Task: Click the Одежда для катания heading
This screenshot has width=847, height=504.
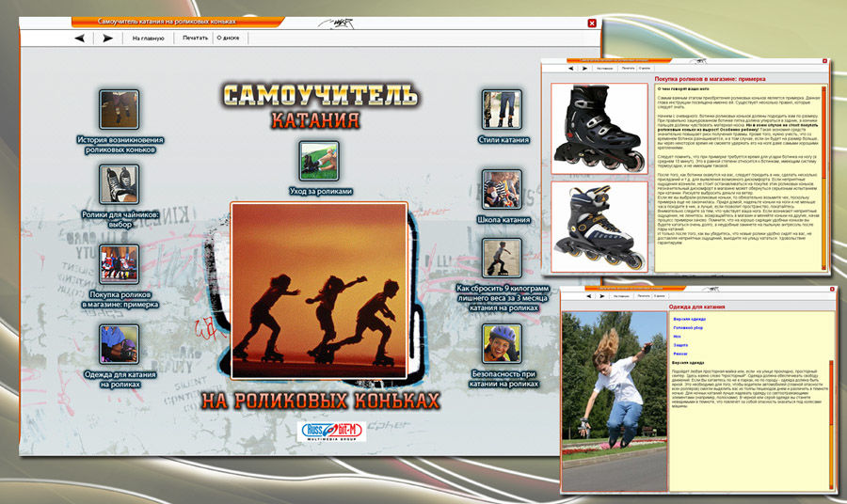Action: pos(696,307)
